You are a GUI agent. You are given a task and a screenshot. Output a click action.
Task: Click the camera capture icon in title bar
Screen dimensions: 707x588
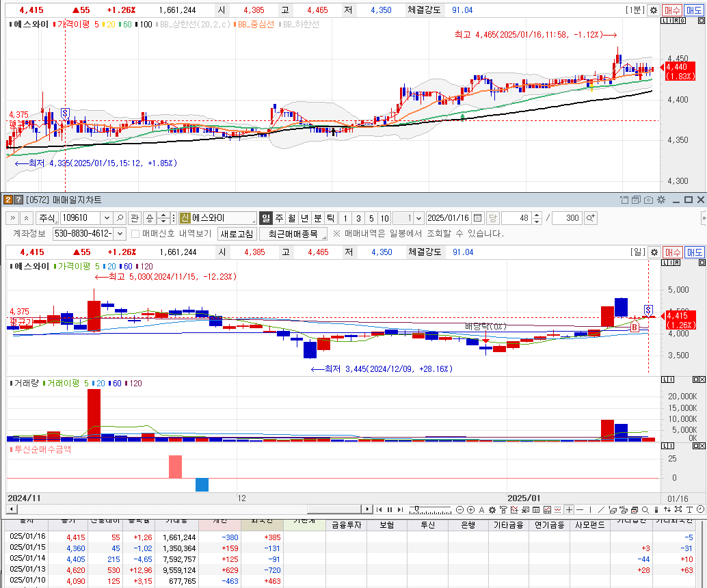[x=648, y=200]
